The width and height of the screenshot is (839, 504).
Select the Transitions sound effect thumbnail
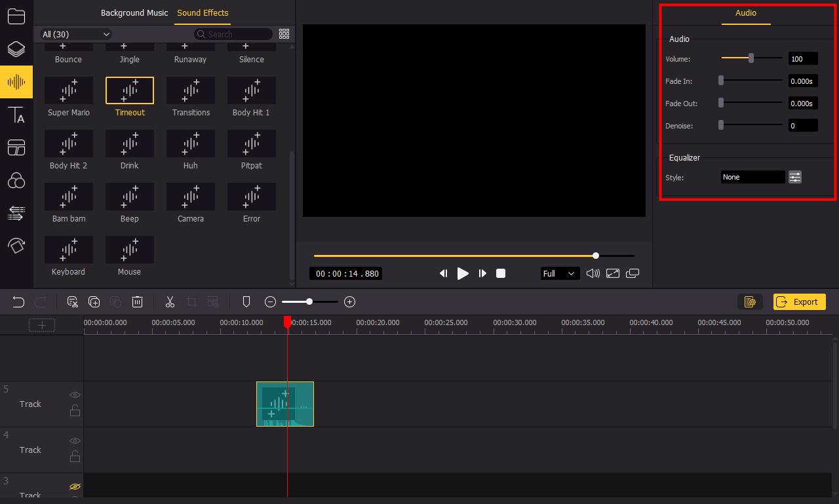click(x=191, y=90)
